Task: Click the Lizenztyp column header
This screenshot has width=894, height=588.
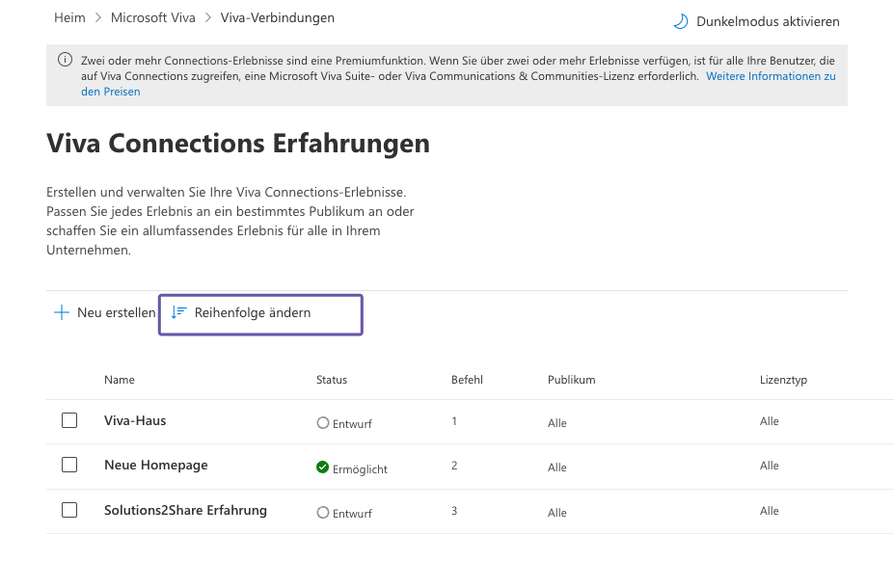Action: coord(783,380)
